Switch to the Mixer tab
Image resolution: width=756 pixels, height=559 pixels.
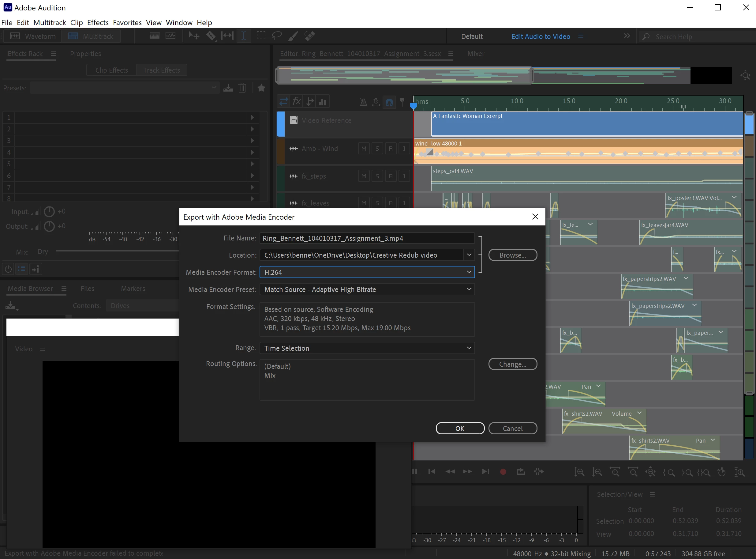tap(476, 54)
